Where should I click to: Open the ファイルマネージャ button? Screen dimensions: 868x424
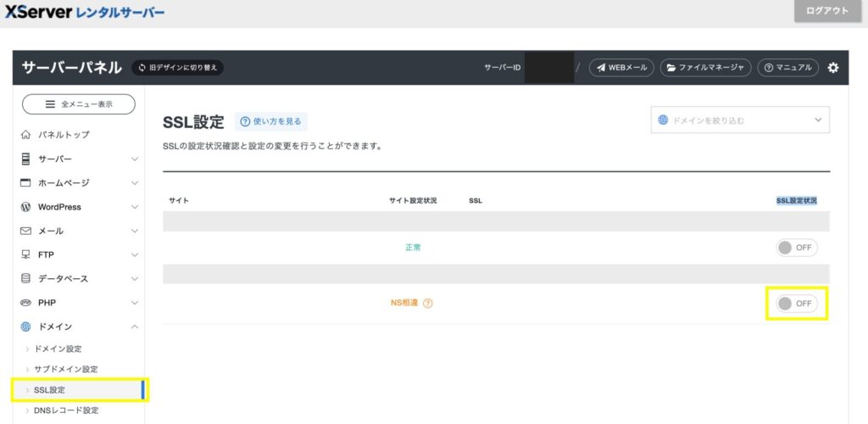[705, 68]
